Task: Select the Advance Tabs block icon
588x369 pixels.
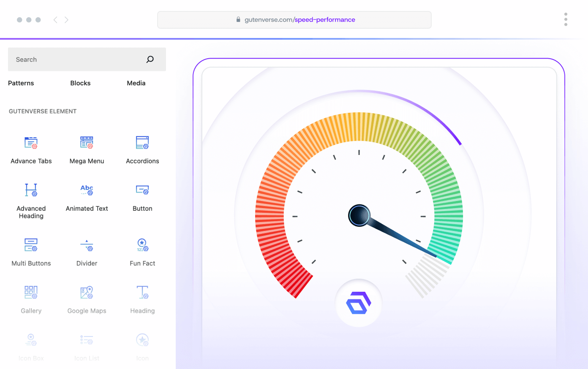Action: [x=31, y=143]
